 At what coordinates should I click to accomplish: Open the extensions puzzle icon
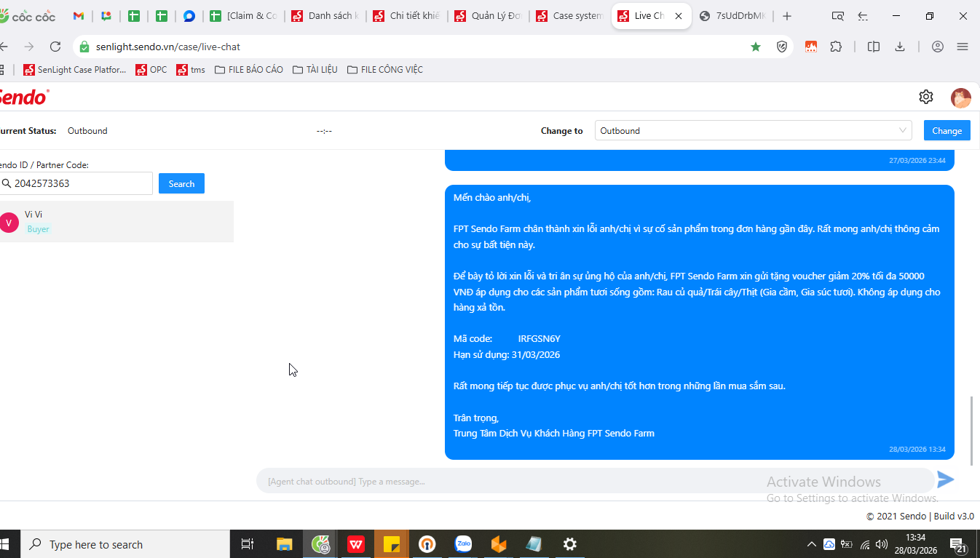coord(836,47)
